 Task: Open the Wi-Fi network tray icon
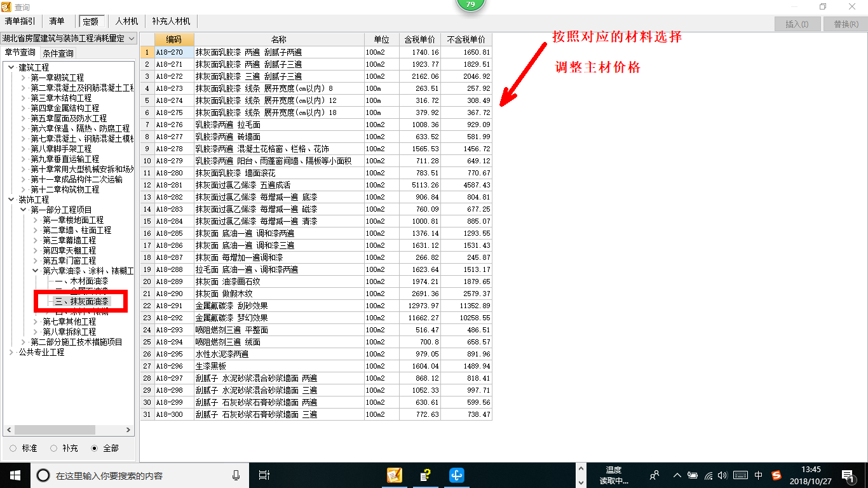(x=709, y=475)
